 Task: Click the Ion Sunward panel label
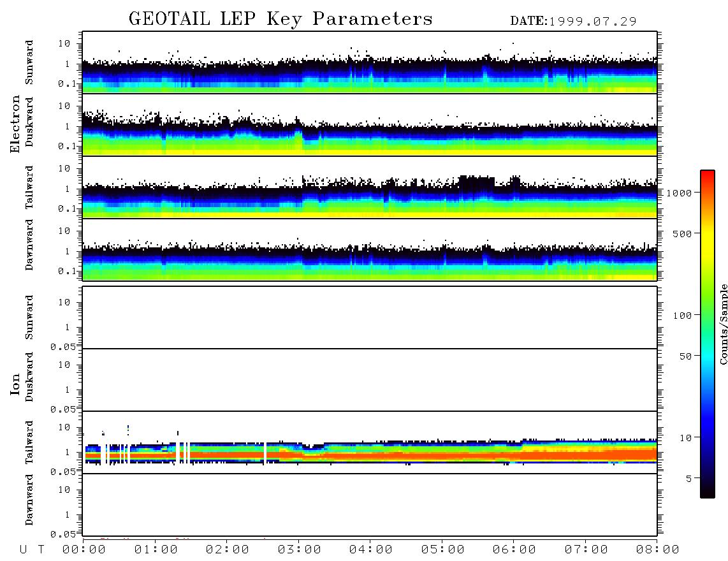(29, 317)
